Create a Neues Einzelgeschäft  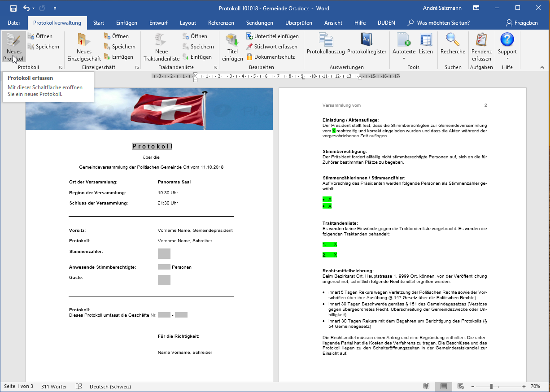(x=84, y=47)
